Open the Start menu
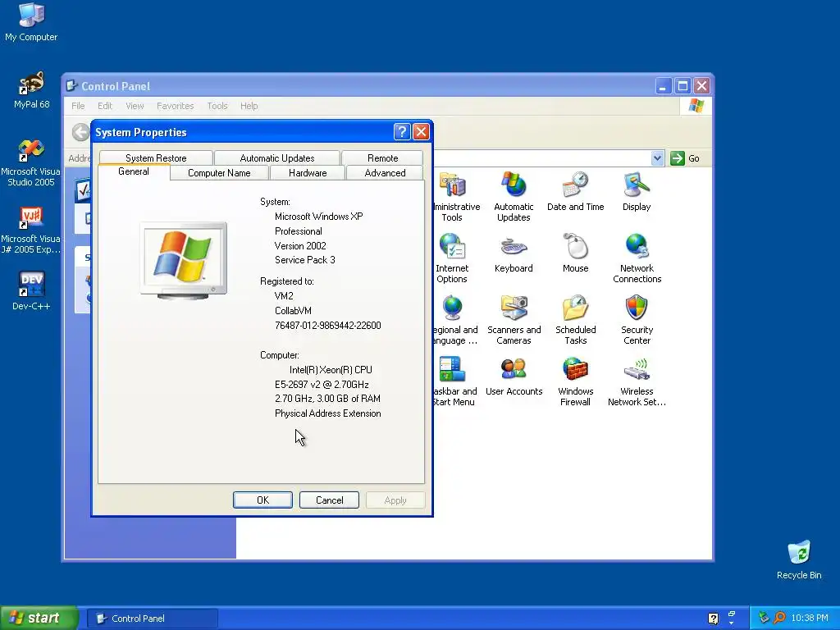 [39, 618]
